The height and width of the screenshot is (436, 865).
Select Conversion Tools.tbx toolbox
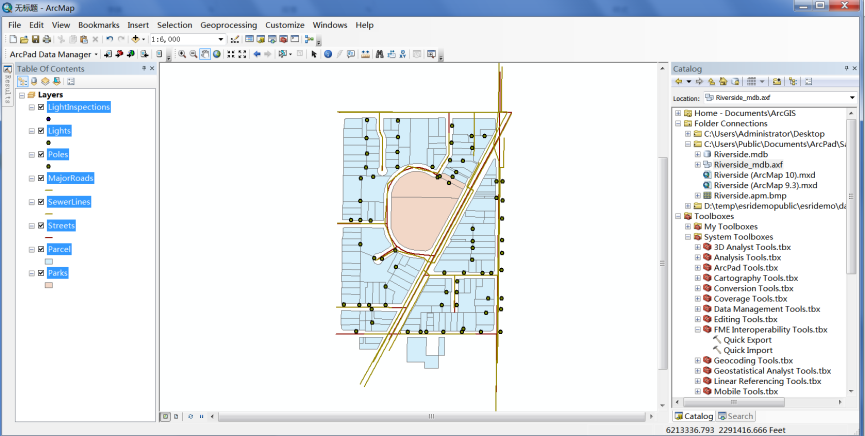[x=754, y=288]
